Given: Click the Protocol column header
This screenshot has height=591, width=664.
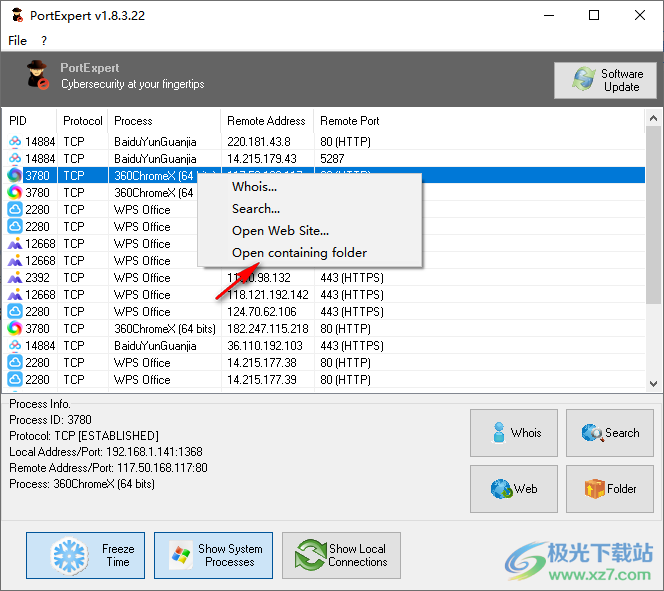Looking at the screenshot, I should [83, 121].
